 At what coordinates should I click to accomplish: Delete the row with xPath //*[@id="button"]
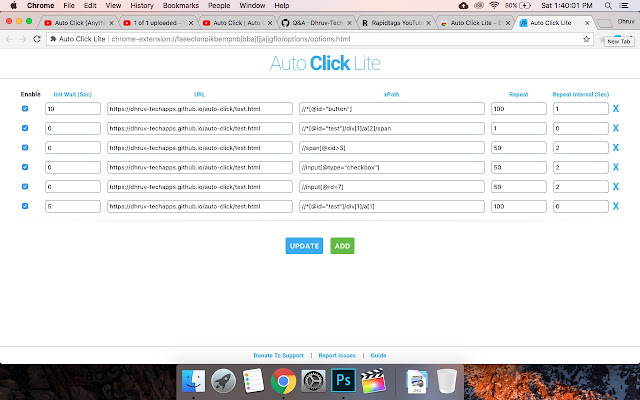click(x=616, y=109)
